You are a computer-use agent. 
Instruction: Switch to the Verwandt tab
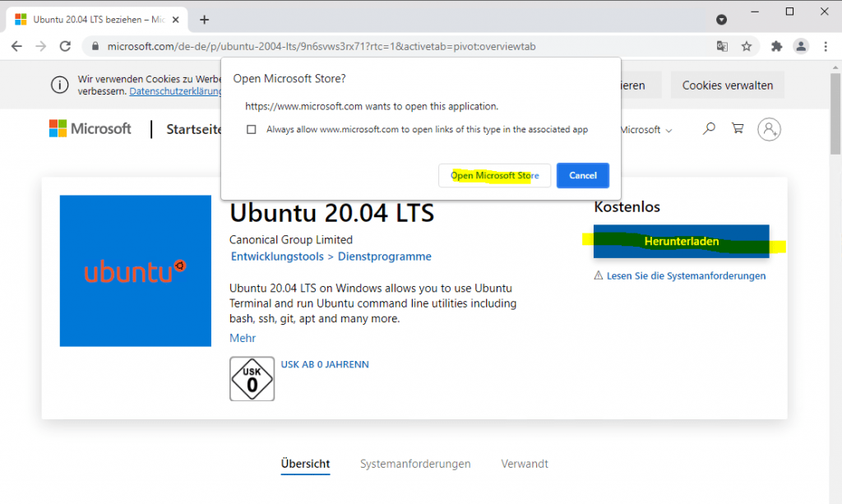525,464
